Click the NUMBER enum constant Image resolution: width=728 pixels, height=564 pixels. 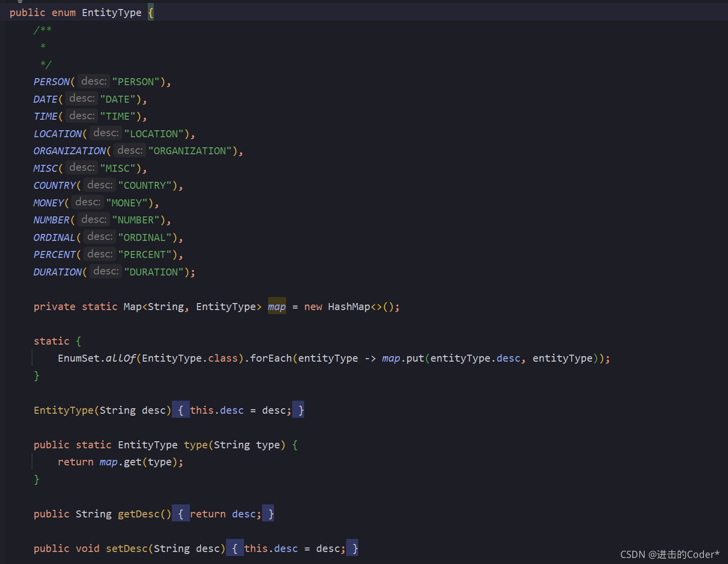(x=52, y=220)
